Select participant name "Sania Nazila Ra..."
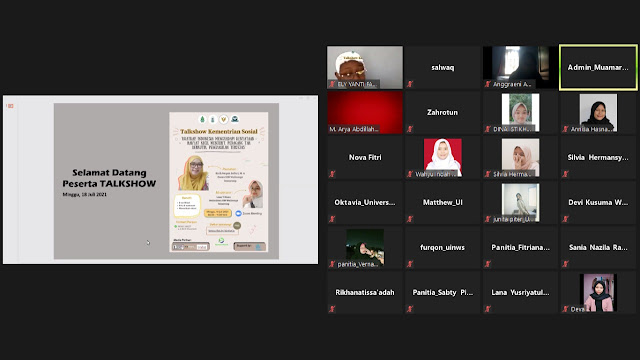 pyautogui.click(x=598, y=247)
